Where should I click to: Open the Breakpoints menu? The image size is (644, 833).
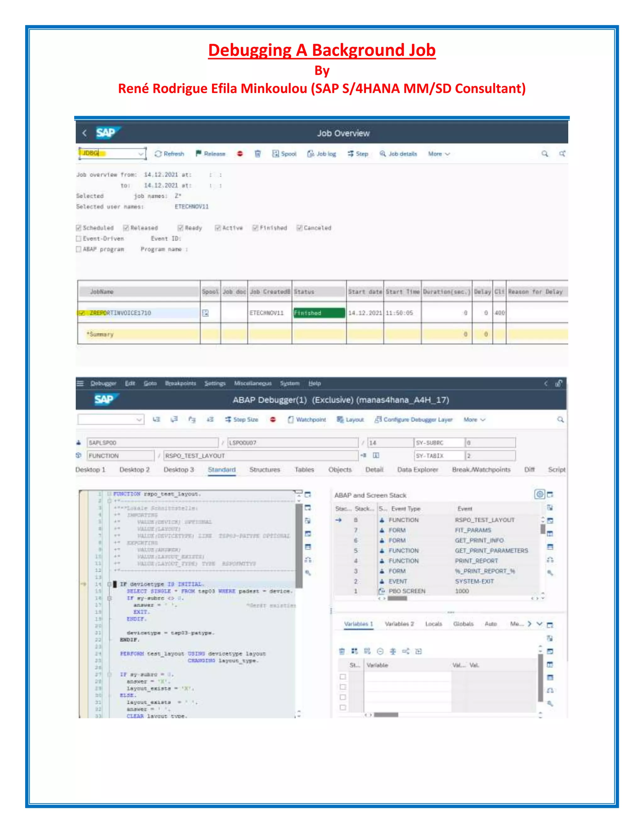click(x=180, y=383)
